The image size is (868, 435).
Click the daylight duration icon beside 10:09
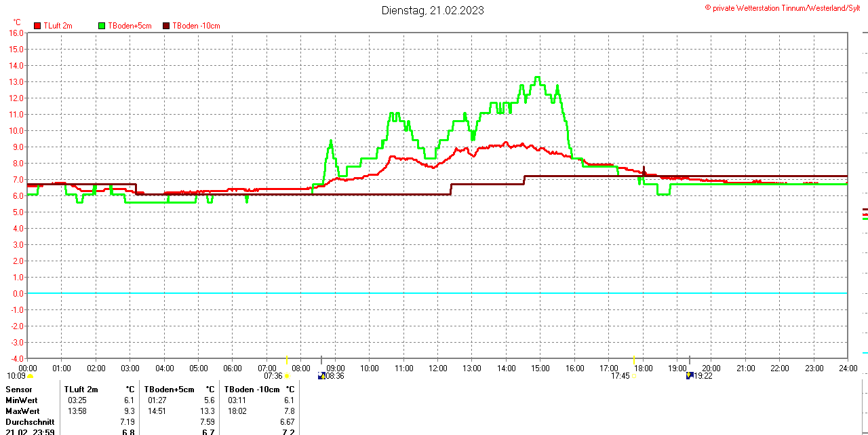30,376
